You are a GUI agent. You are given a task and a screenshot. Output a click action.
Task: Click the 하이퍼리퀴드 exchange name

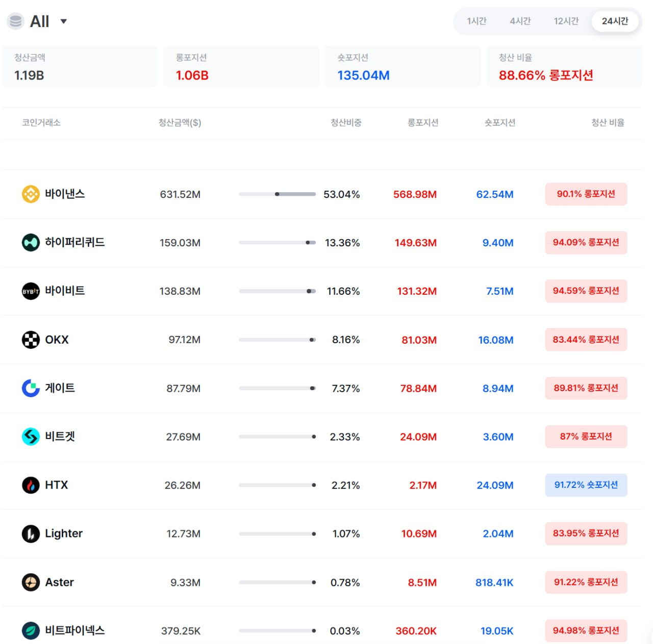pyautogui.click(x=75, y=243)
